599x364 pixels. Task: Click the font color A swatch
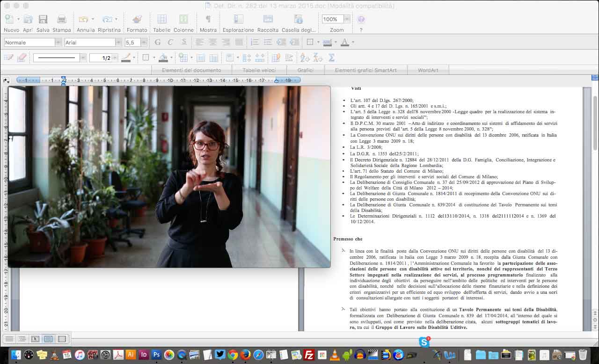(345, 43)
